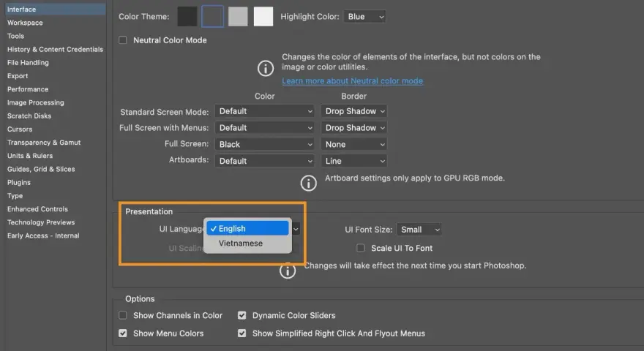Click the UI Language dropdown arrow
This screenshot has height=351, width=644.
point(296,229)
